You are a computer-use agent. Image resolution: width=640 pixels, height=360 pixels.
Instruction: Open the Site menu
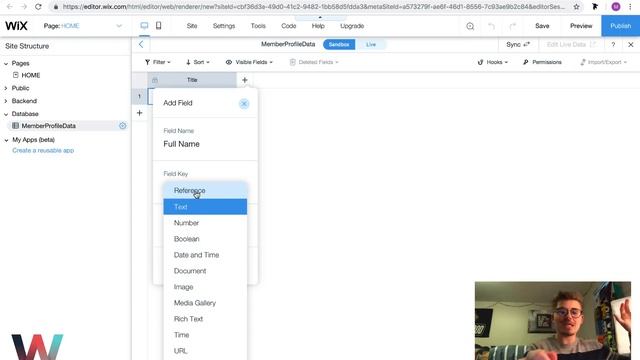(x=192, y=26)
